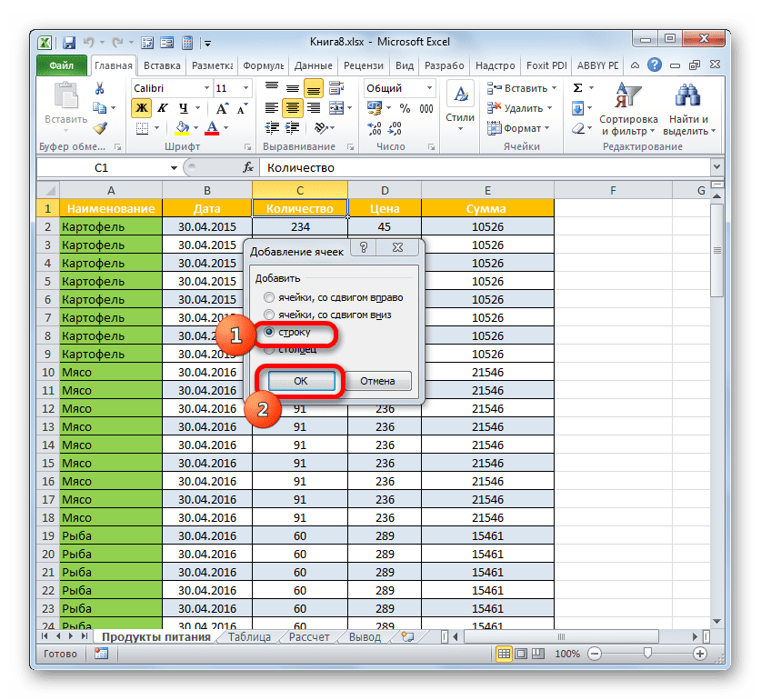Open the number format 'Общий' dropdown
This screenshot has height=700, width=761.
tap(429, 88)
